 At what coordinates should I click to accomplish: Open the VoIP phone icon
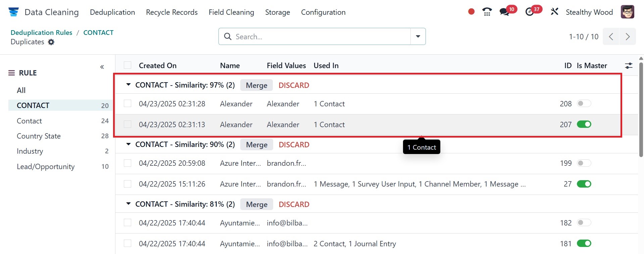(x=487, y=12)
